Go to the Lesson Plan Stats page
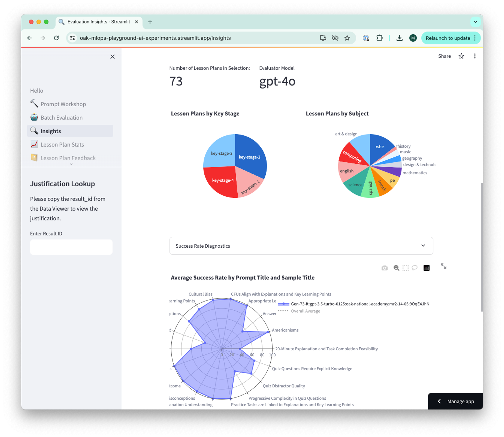 [62, 145]
